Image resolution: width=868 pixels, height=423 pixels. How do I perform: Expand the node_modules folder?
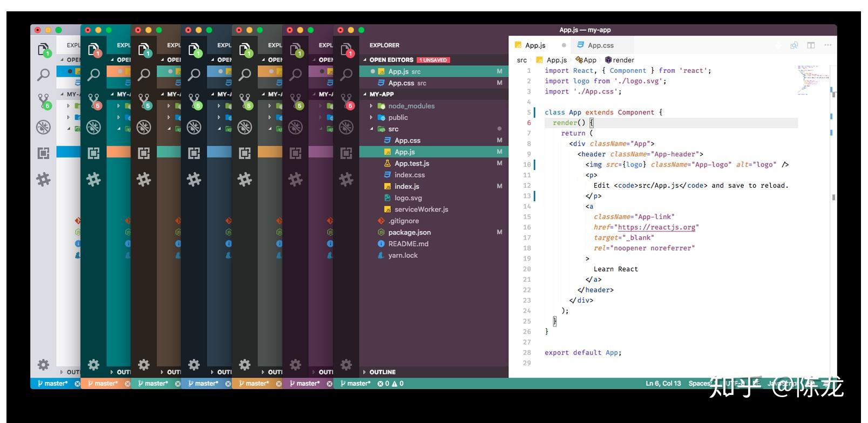click(411, 106)
